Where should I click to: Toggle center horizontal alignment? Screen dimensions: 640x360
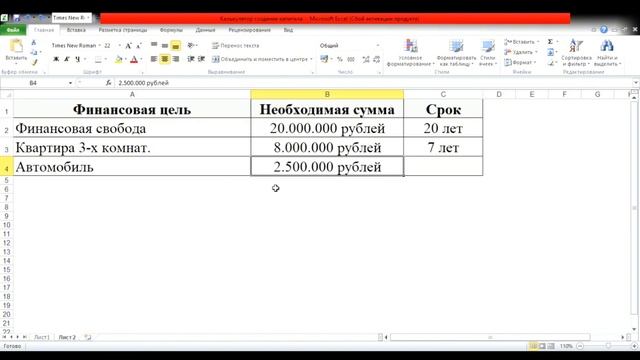point(165,60)
